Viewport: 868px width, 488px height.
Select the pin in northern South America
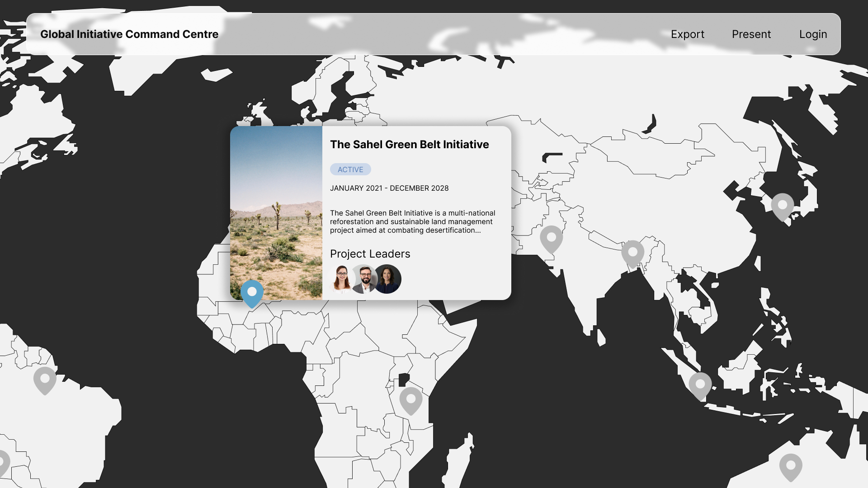coord(45,379)
